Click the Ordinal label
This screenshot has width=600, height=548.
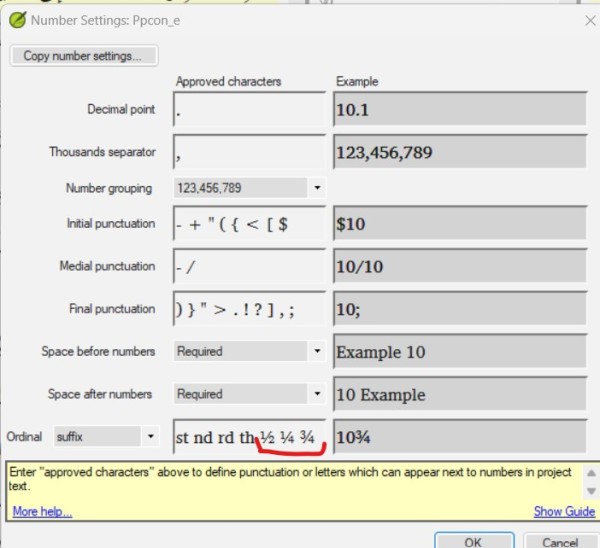[24, 437]
